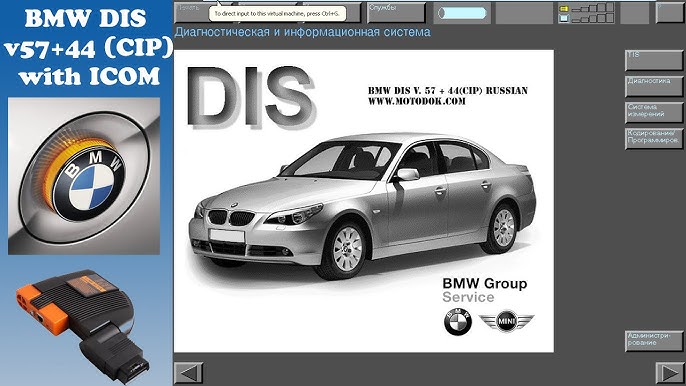The height and width of the screenshot is (386, 686).
Task: Open Система измерений
Action: 654,112
